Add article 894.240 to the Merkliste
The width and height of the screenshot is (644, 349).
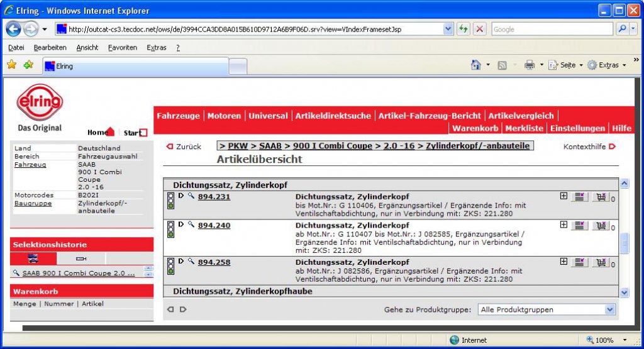(x=579, y=225)
